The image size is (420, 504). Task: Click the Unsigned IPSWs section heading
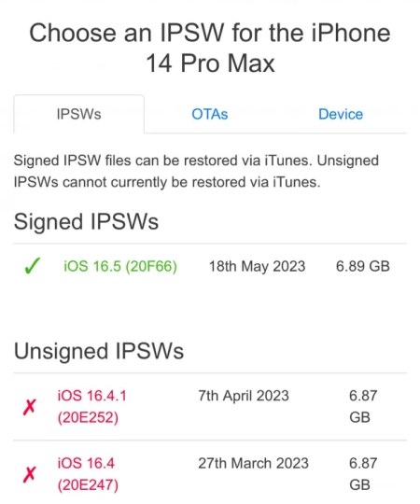99,351
